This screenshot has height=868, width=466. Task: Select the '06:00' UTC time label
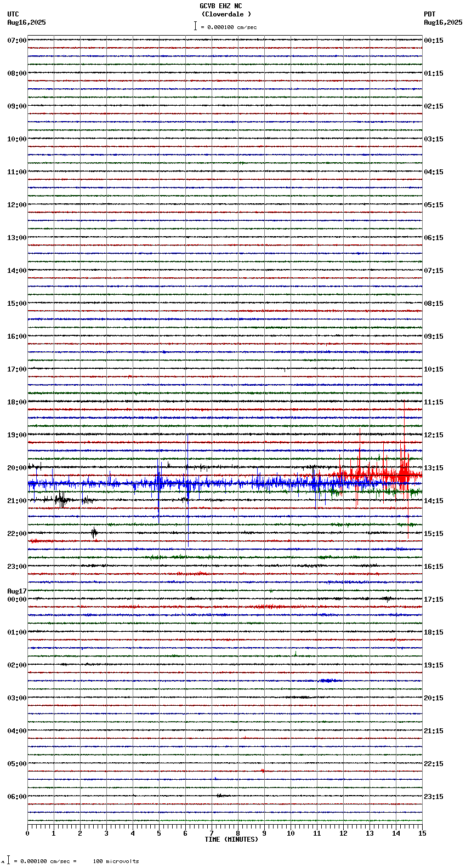coord(17,797)
